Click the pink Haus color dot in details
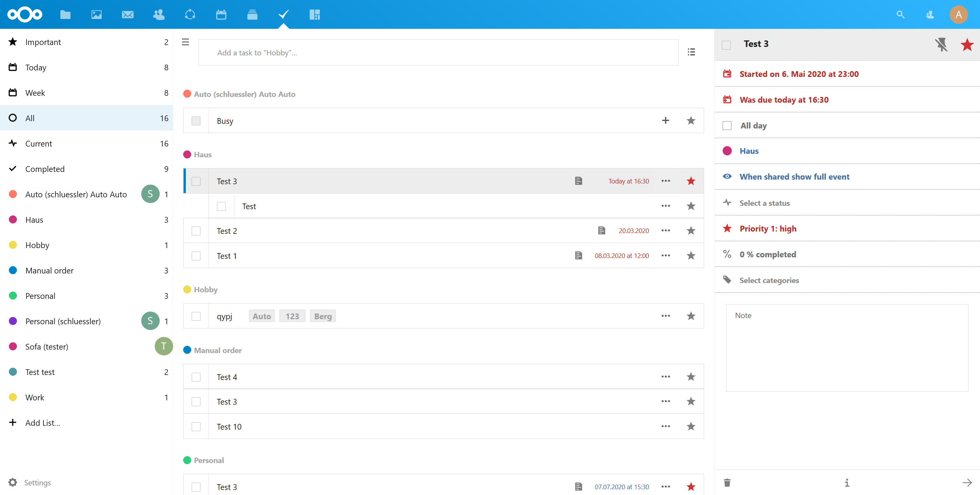The height and width of the screenshot is (495, 980). tap(727, 151)
